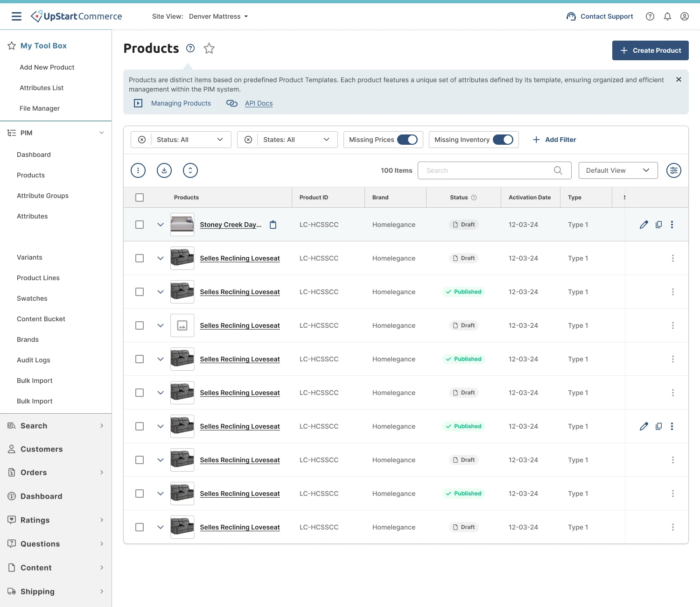Click the Create Product button

coord(651,50)
